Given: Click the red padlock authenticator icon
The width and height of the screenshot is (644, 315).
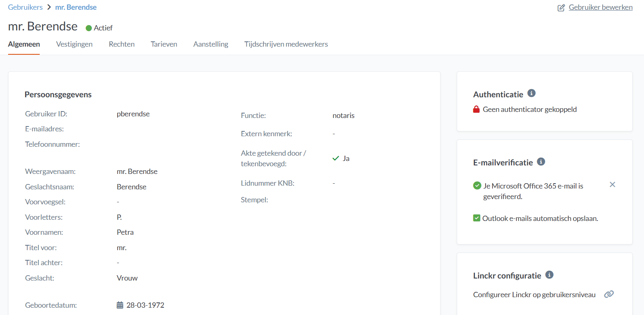Looking at the screenshot, I should [477, 109].
